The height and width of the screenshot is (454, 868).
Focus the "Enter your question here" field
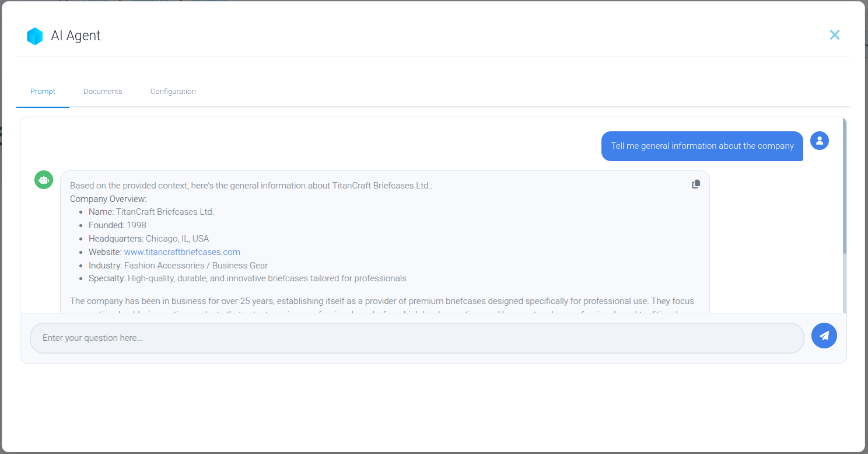416,338
